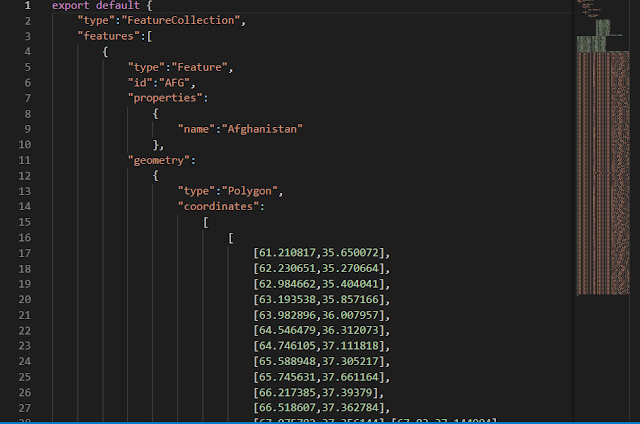Click coordinate 37.39379 on line 26
This screenshot has height=424, width=640.
tap(347, 392)
